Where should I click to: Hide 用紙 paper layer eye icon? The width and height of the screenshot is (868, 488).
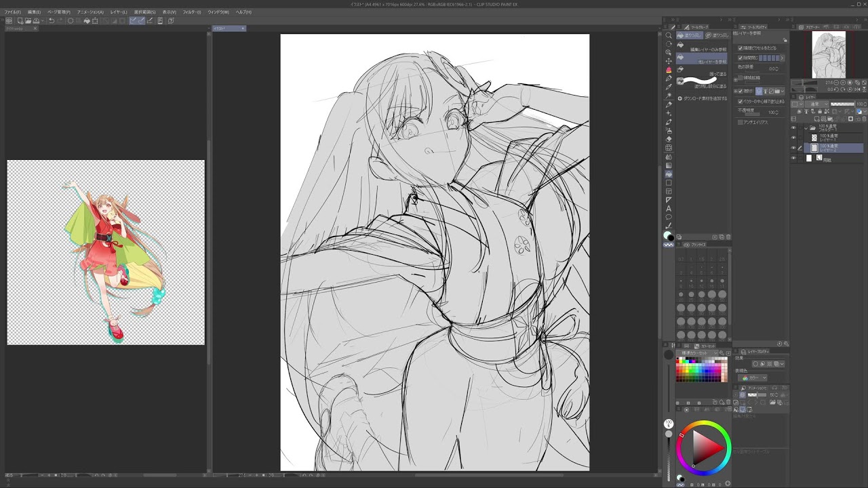793,158
